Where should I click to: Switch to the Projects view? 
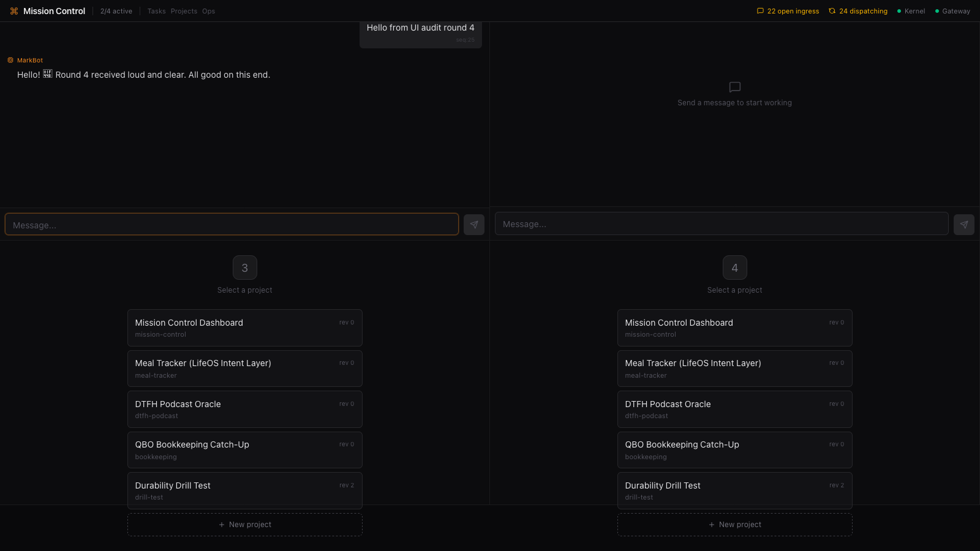pos(184,11)
